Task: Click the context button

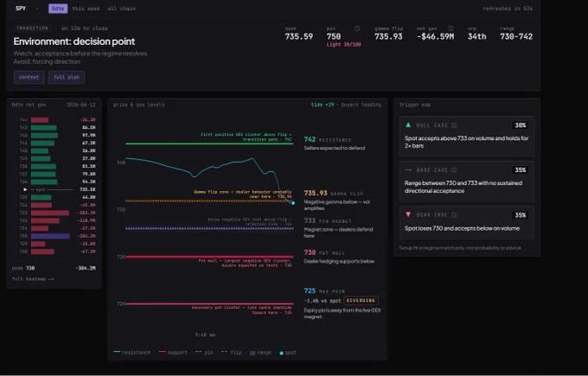Action: (x=29, y=77)
